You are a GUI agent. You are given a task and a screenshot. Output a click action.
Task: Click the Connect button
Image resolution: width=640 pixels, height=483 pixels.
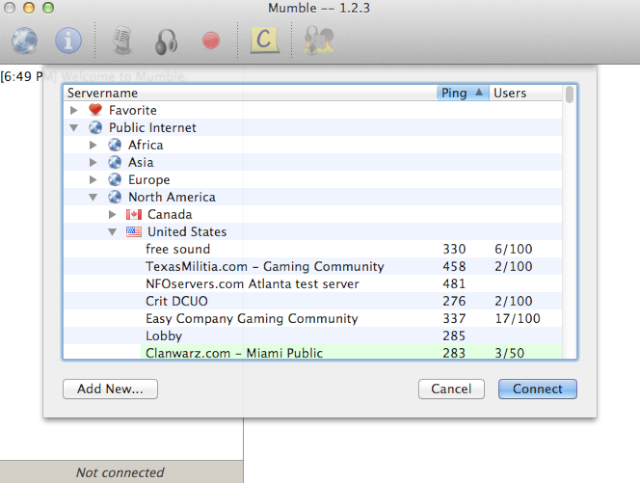[x=537, y=389]
